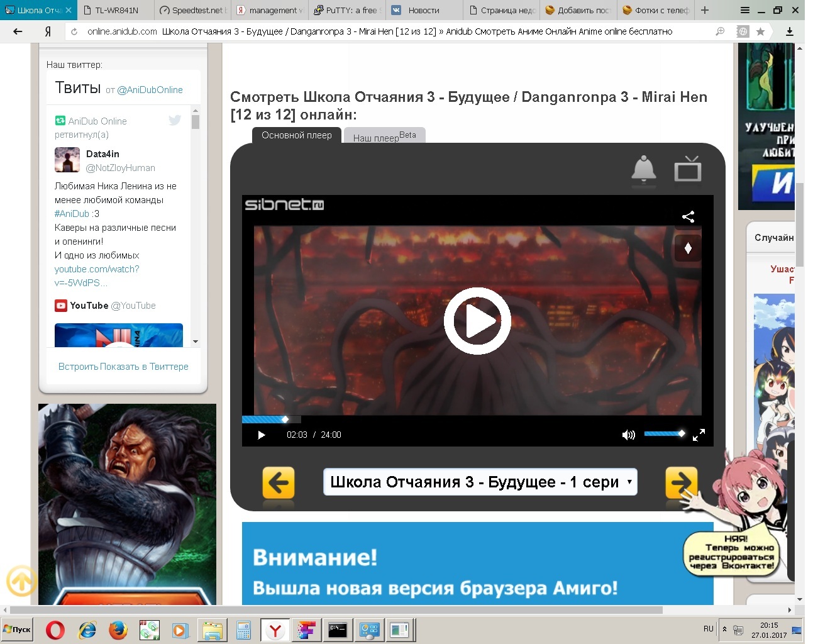Switch to the 'Фотки с телеф' tab

click(655, 10)
